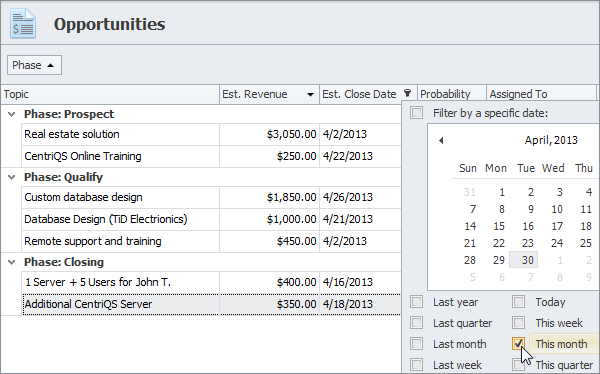Image resolution: width=600 pixels, height=374 pixels.
Task: Choose April 25 in the calendar
Action: click(585, 243)
